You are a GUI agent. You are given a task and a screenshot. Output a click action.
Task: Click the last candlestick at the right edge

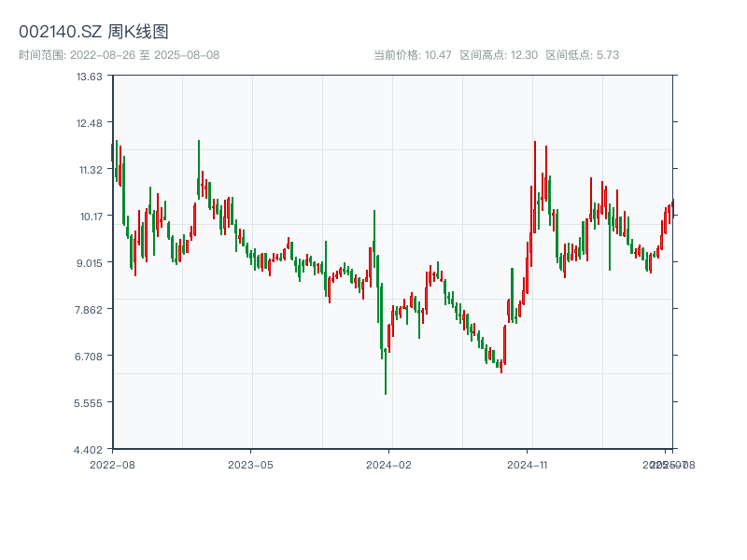pos(672,208)
